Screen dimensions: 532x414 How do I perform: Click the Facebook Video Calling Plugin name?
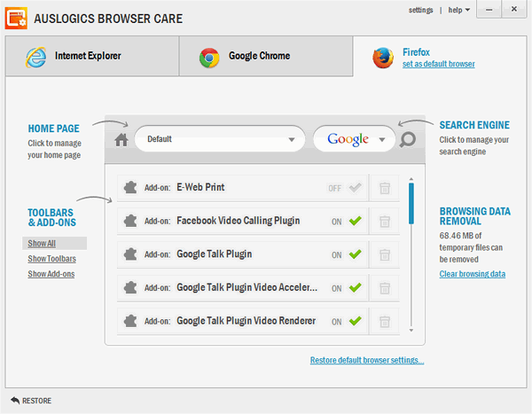239,221
